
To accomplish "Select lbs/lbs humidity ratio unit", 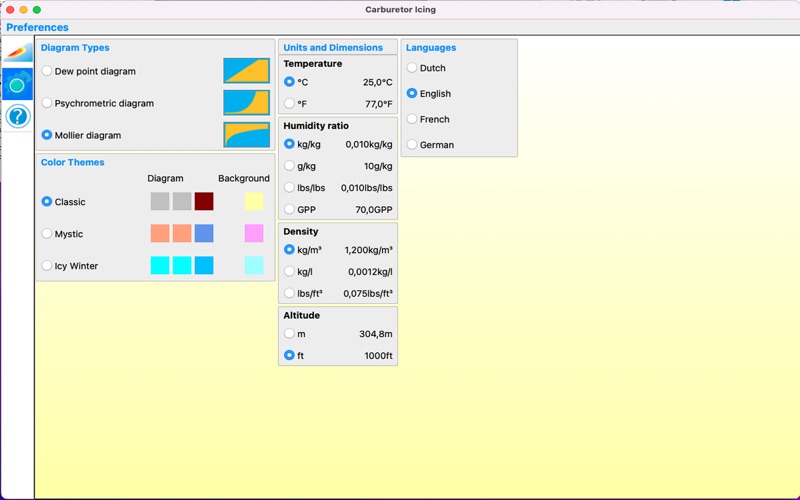I will click(x=289, y=187).
